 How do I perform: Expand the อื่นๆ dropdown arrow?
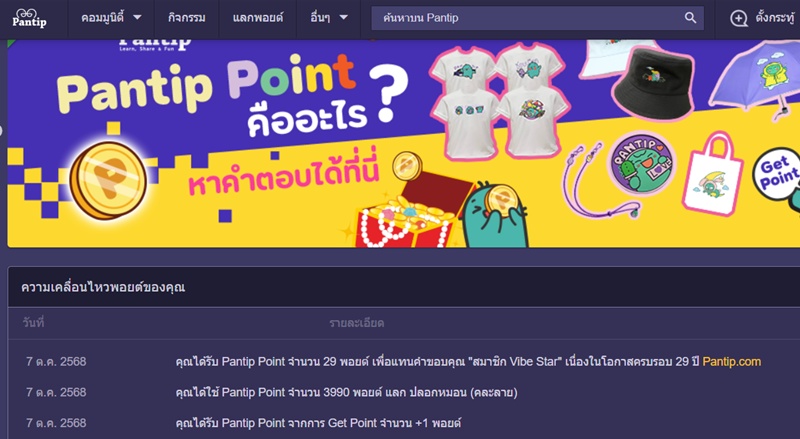point(344,17)
